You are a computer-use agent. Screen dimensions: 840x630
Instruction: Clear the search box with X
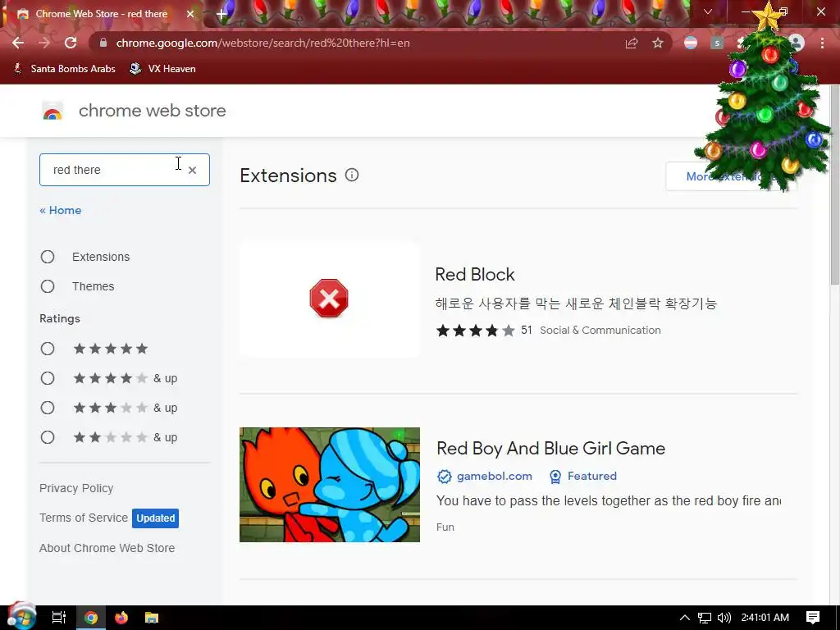(x=192, y=170)
